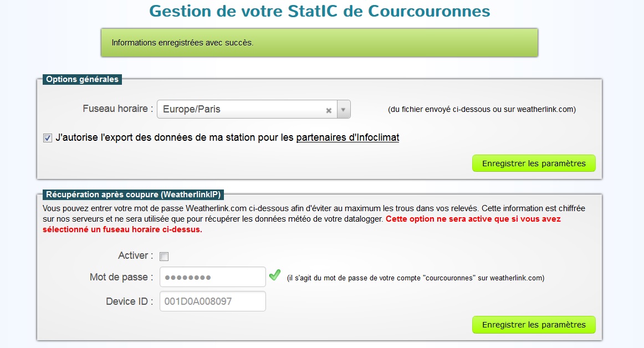Click the Fuseau horaire label

pos(117,109)
